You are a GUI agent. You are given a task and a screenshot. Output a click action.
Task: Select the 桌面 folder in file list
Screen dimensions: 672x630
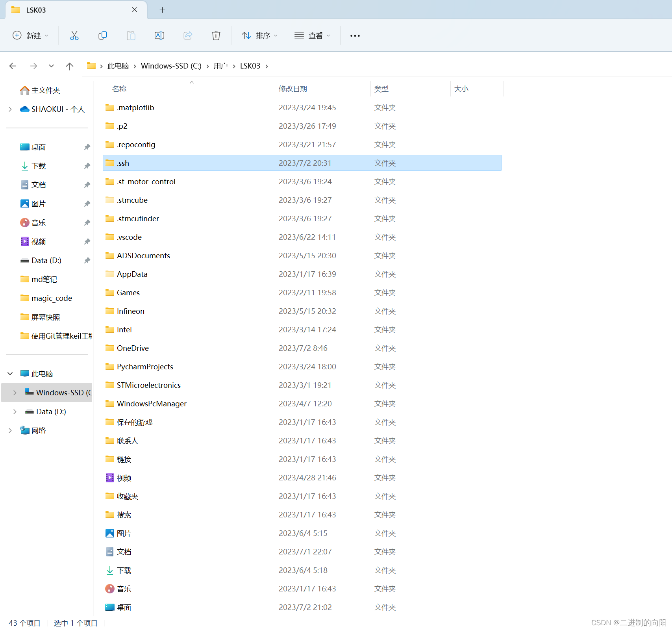tap(302, 607)
